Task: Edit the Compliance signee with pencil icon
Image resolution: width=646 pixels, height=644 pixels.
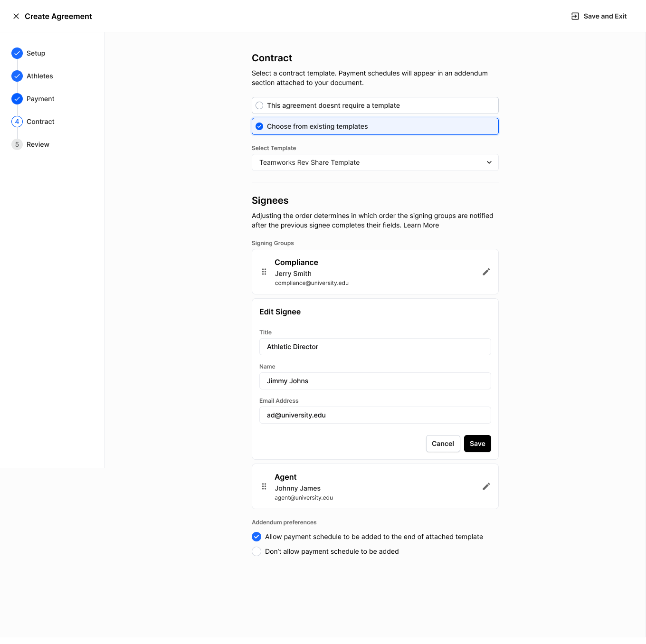Action: pos(486,272)
